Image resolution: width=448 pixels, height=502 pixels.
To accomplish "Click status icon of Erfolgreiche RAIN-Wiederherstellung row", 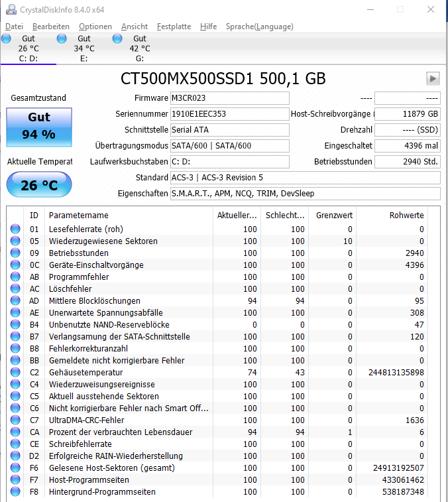I will [15, 456].
